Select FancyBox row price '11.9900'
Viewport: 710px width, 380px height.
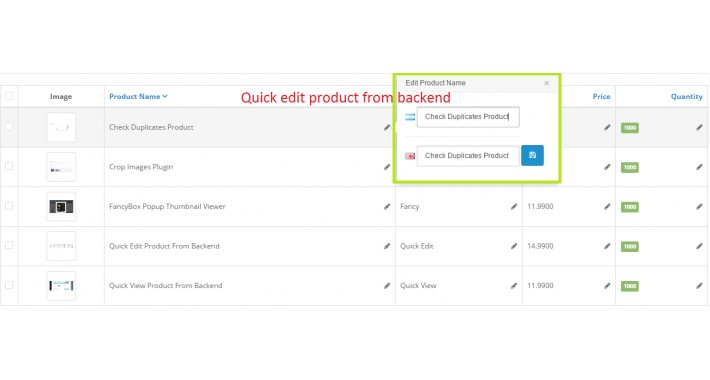point(540,206)
